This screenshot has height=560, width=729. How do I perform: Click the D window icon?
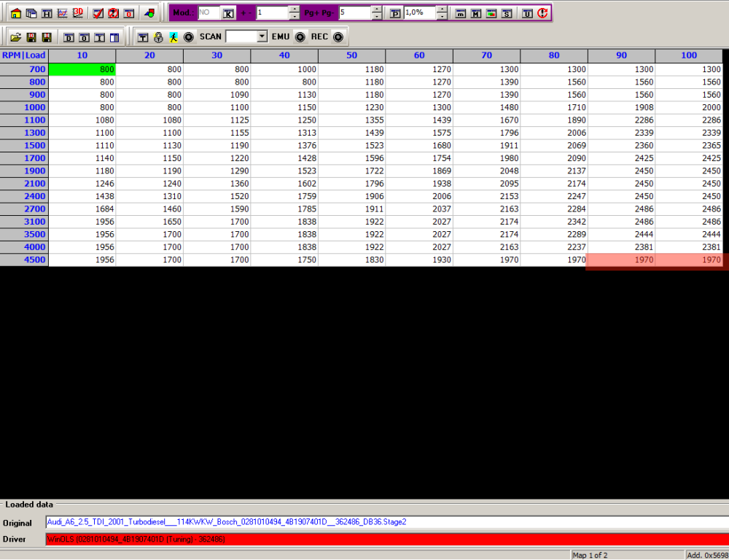click(69, 38)
